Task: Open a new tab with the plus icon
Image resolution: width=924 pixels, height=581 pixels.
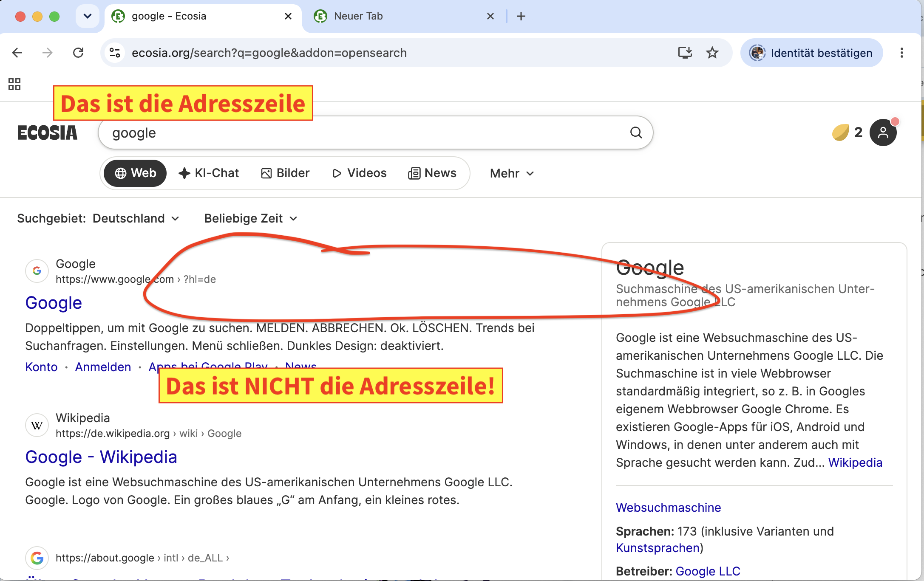Action: point(521,16)
